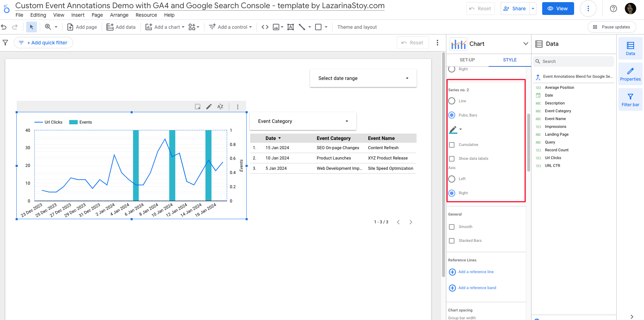This screenshot has width=644, height=320.
Task: Select Line for Series no. 2
Action: (452, 101)
